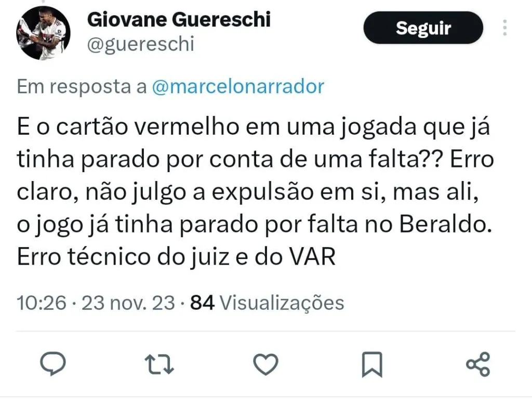532x402 pixels.
Task: Click the 10:26 timestamp
Action: pos(42,303)
